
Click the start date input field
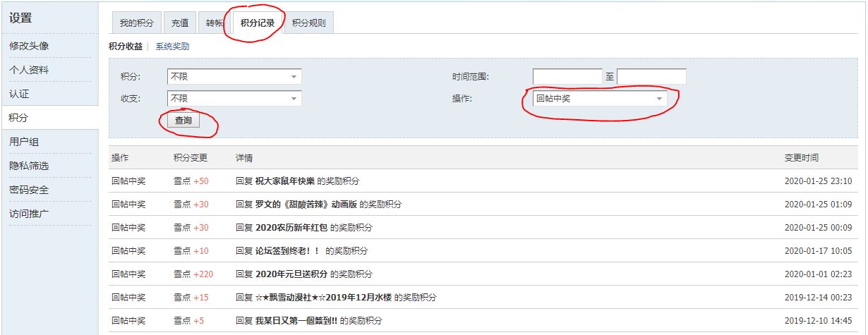point(567,76)
